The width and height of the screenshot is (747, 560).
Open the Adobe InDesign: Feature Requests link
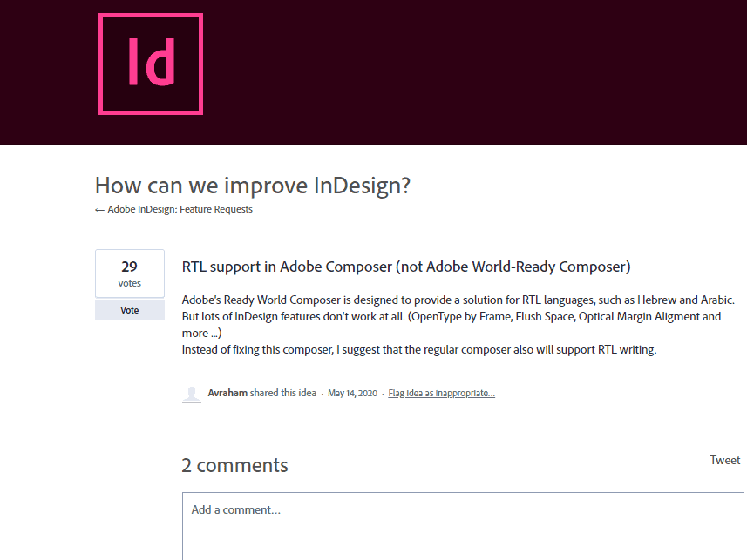[180, 209]
